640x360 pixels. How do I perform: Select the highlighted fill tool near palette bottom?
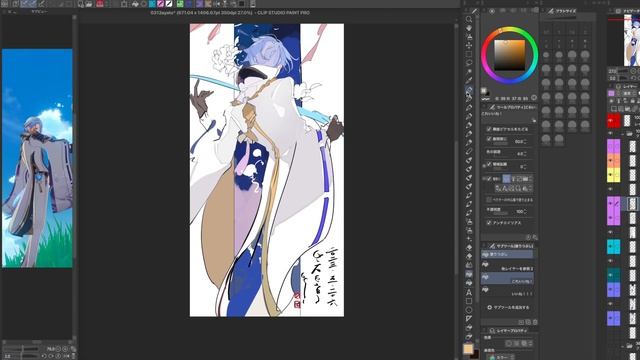tap(469, 274)
